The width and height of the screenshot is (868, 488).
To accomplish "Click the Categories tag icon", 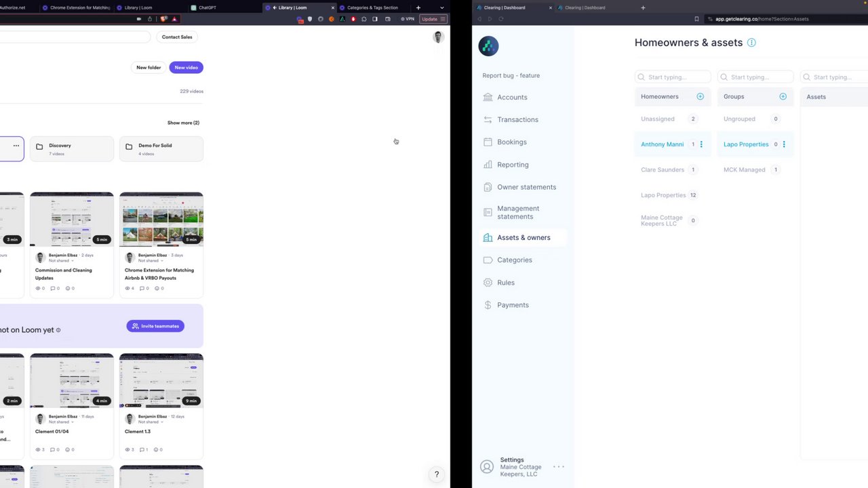I will point(488,260).
